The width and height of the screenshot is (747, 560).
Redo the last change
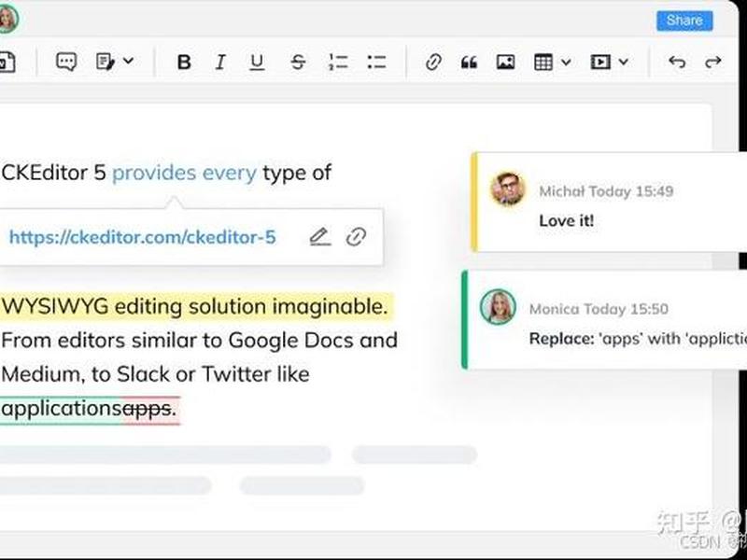coord(712,62)
